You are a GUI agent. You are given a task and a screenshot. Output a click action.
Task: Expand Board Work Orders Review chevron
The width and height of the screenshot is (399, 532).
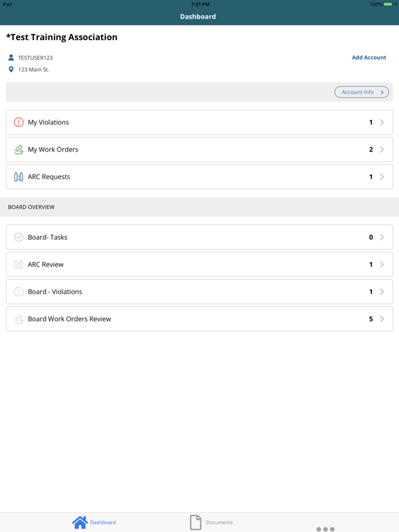click(382, 319)
